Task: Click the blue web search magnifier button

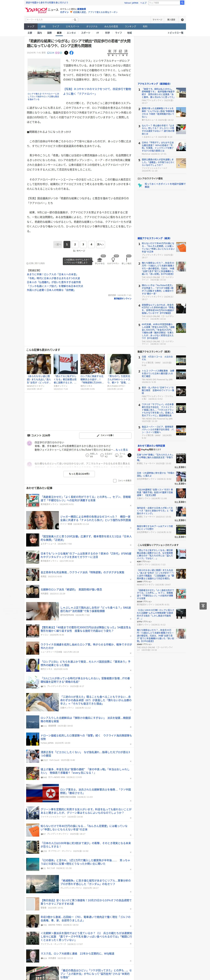Action: point(182,3)
